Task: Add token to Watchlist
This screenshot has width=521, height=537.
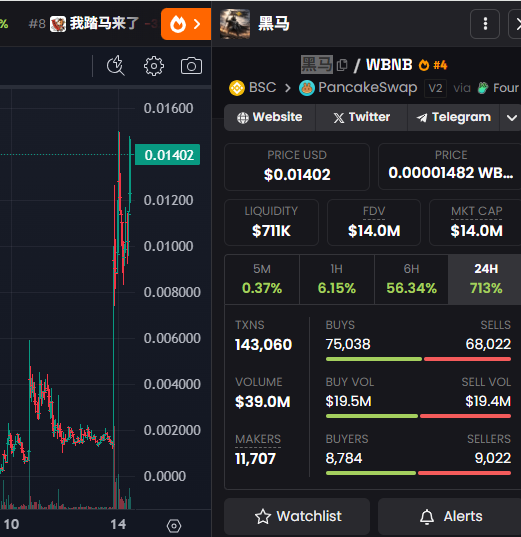Action: point(297,516)
